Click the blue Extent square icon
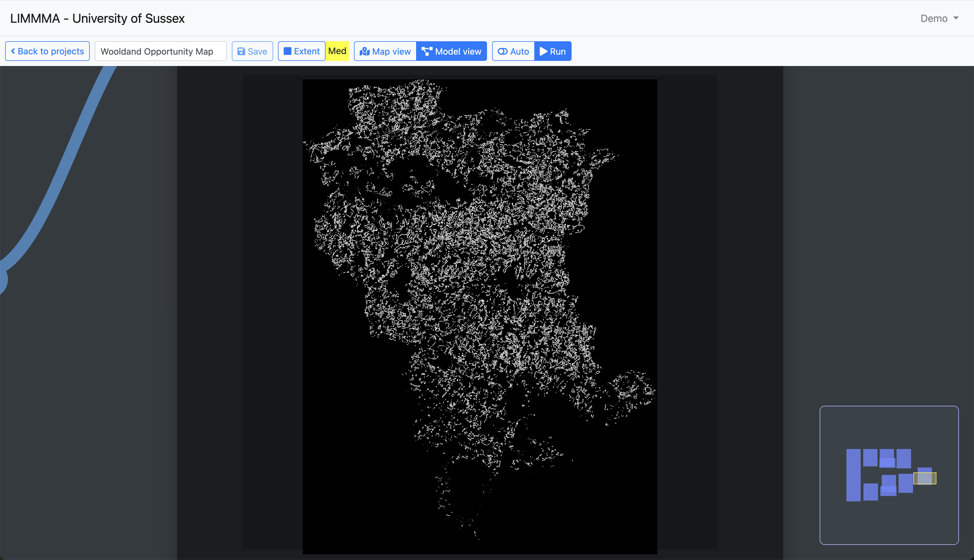The width and height of the screenshot is (974, 560). click(x=287, y=51)
